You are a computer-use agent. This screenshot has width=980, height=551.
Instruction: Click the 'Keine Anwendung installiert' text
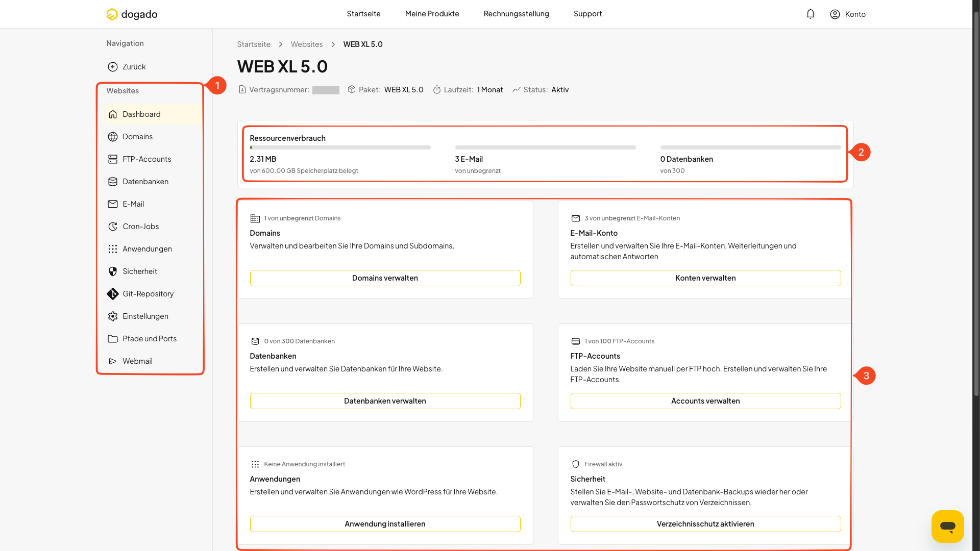click(x=304, y=464)
